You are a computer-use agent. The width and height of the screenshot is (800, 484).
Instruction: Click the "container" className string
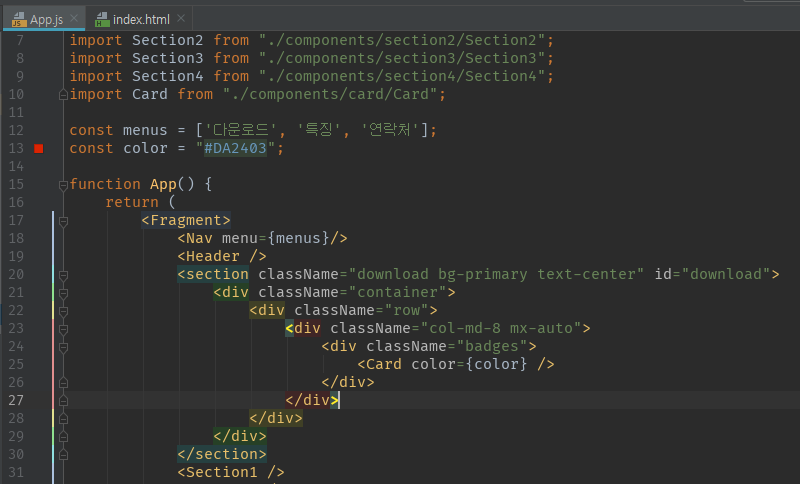tap(397, 292)
